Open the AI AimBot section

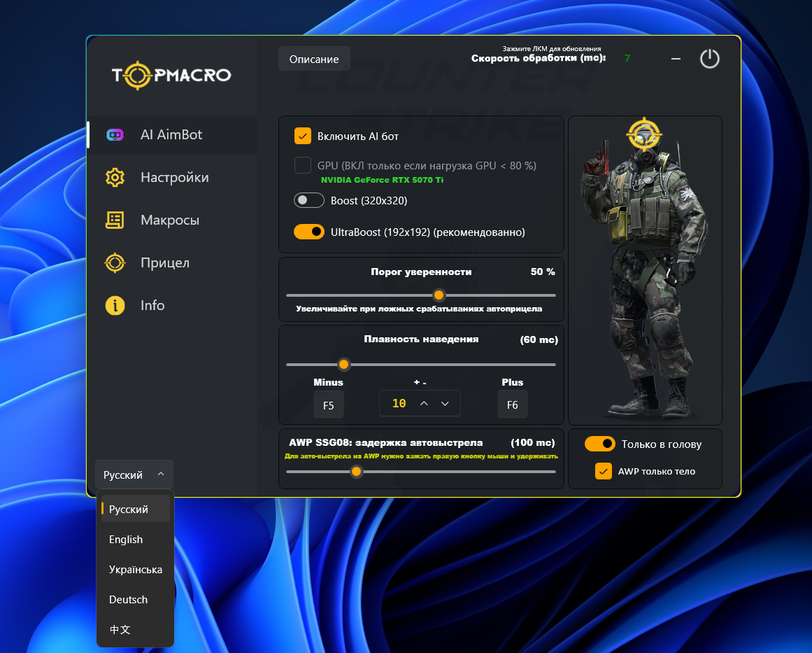(x=173, y=135)
